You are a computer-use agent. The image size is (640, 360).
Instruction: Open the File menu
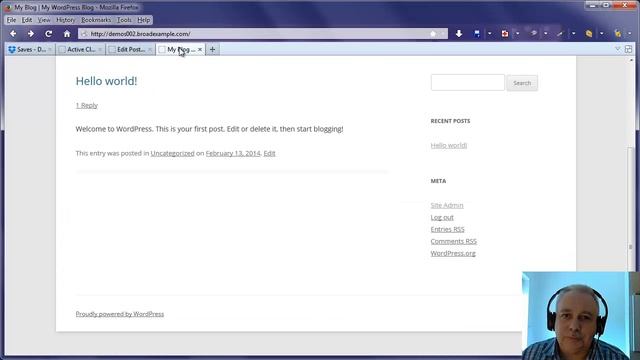(x=11, y=20)
